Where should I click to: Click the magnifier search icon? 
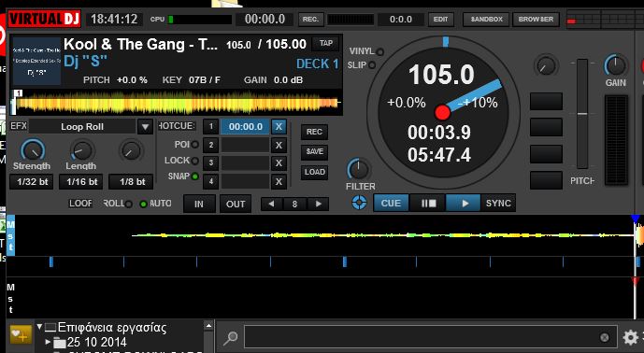[230, 338]
